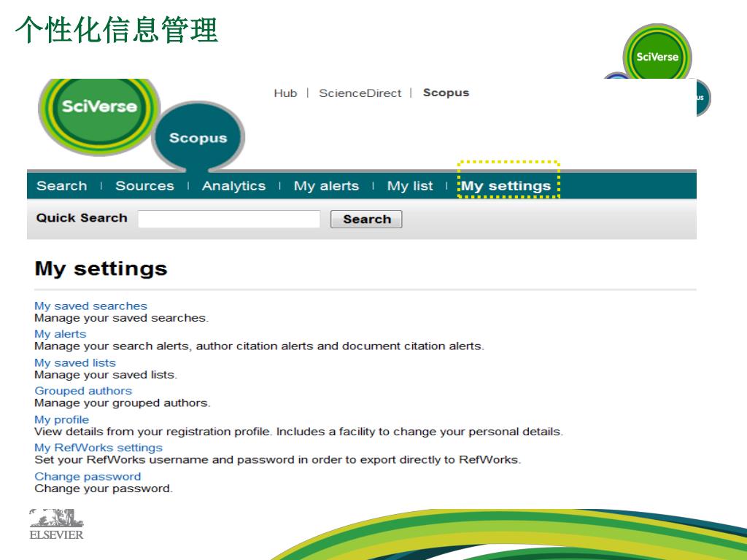Image resolution: width=747 pixels, height=560 pixels.
Task: Open the Analytics tab
Action: [x=233, y=186]
